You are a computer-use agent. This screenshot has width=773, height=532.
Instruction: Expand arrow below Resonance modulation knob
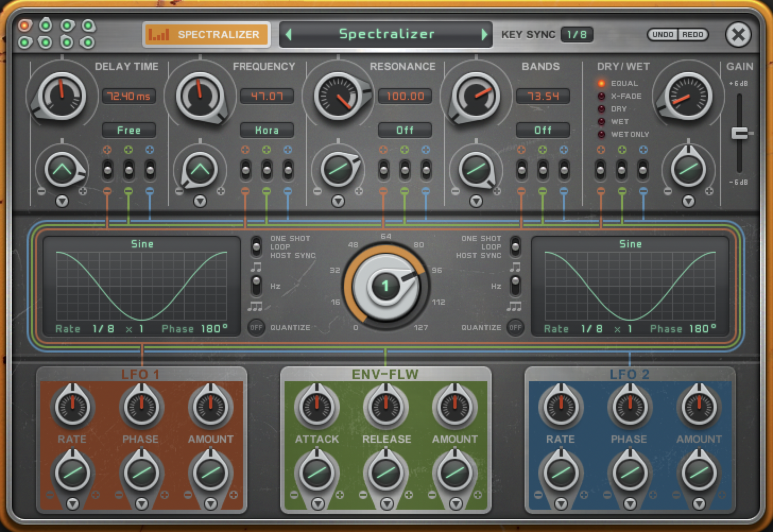[x=338, y=201]
